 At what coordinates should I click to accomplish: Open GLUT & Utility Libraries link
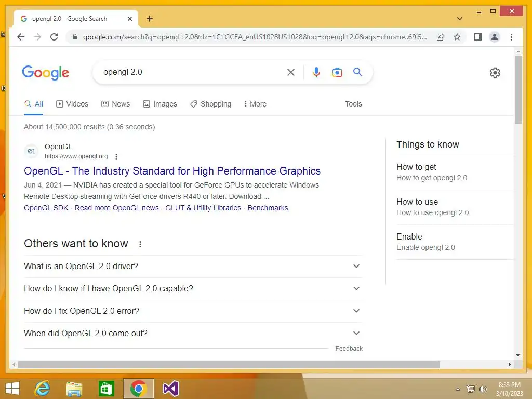[x=203, y=208]
